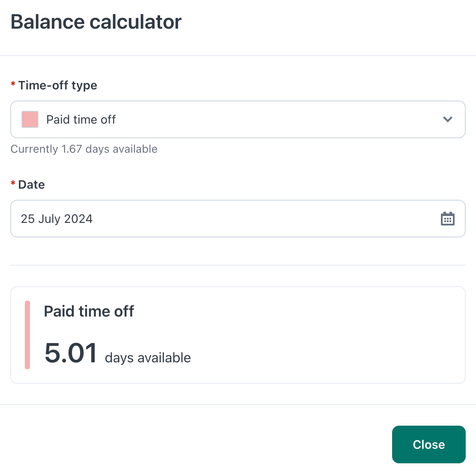
Task: Select the Currently 1.67 days available hint
Action: pos(84,149)
